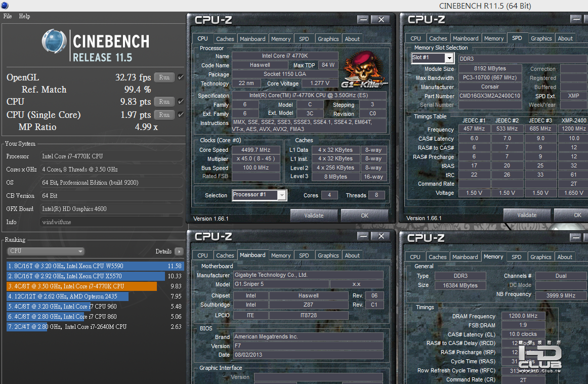Click the DRAM Frequency 1200.0 MHz value

pyautogui.click(x=523, y=316)
